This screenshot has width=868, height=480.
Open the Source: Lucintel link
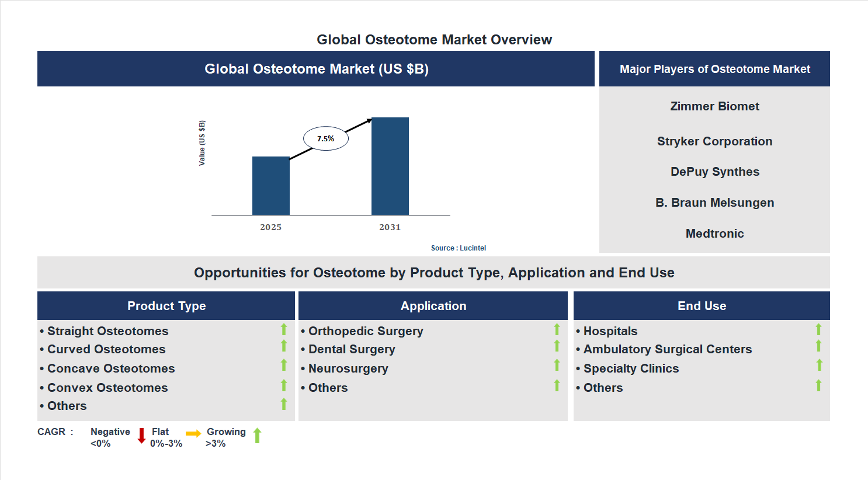pyautogui.click(x=458, y=248)
